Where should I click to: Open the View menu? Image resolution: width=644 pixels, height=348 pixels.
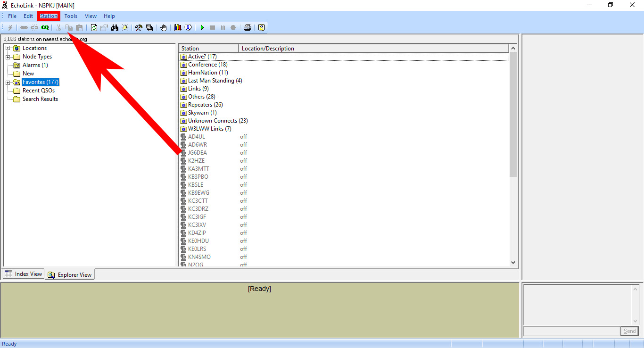[91, 16]
